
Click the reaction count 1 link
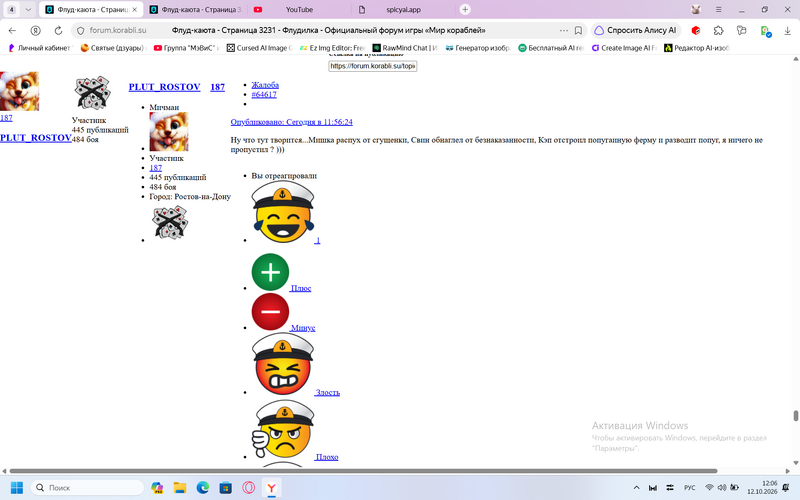[317, 240]
